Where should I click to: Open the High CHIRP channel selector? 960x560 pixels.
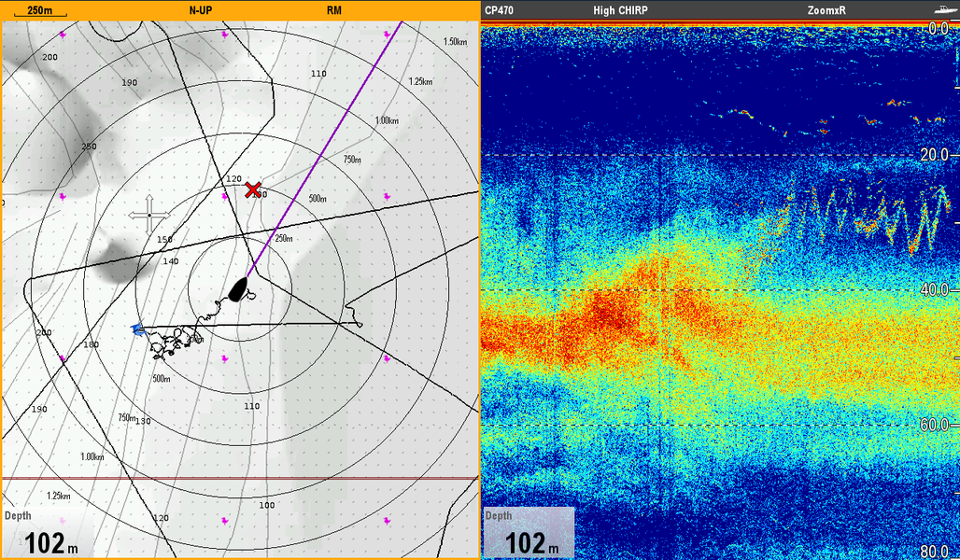[620, 10]
